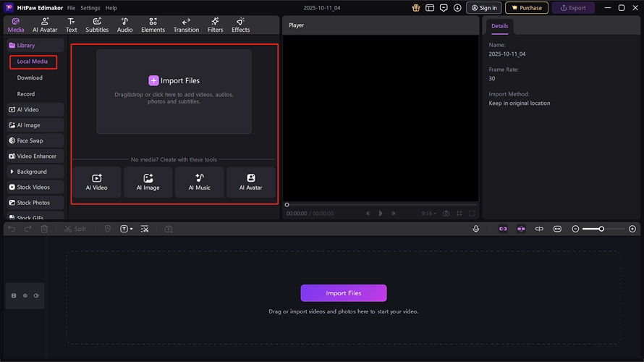
Task: Open the Filters panel
Action: (215, 25)
